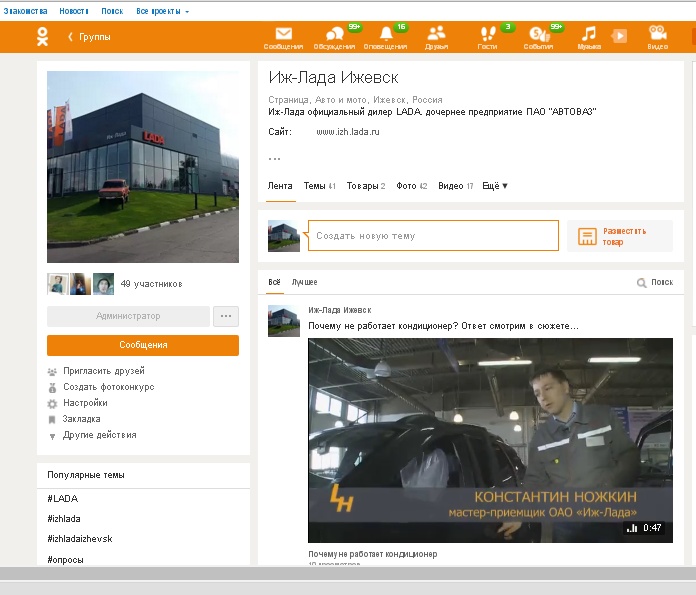
Task: Open Оповещения bell icon
Action: (386, 34)
